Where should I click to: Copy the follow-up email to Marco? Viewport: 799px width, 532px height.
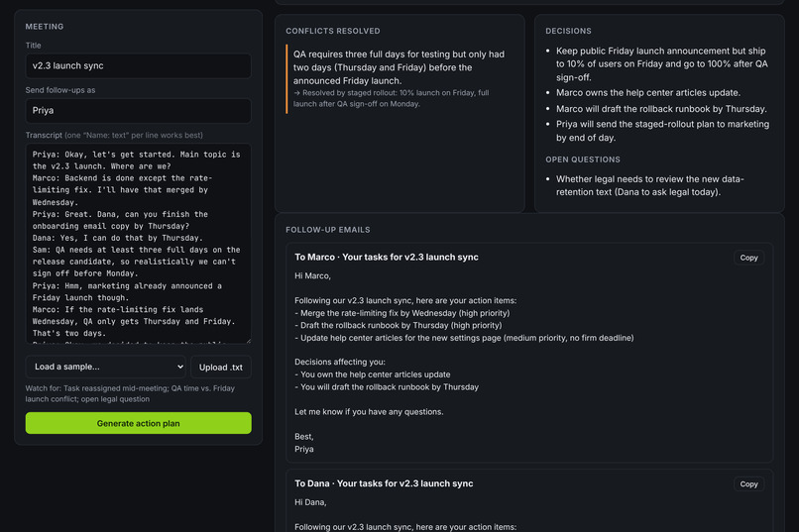coord(748,258)
